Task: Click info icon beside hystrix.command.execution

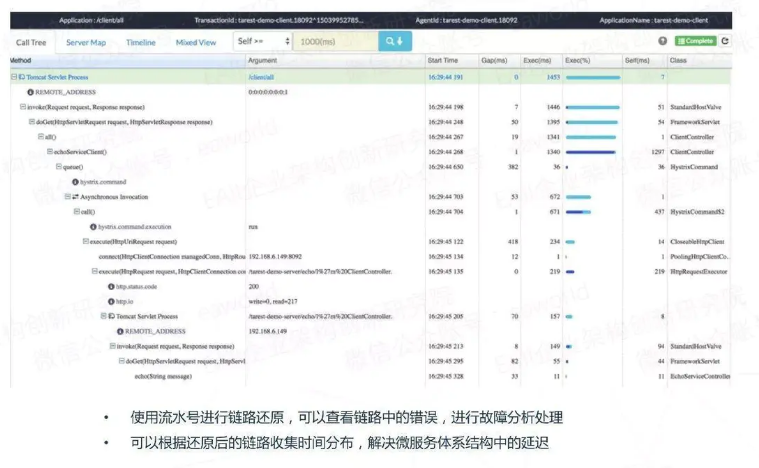Action: (93, 226)
